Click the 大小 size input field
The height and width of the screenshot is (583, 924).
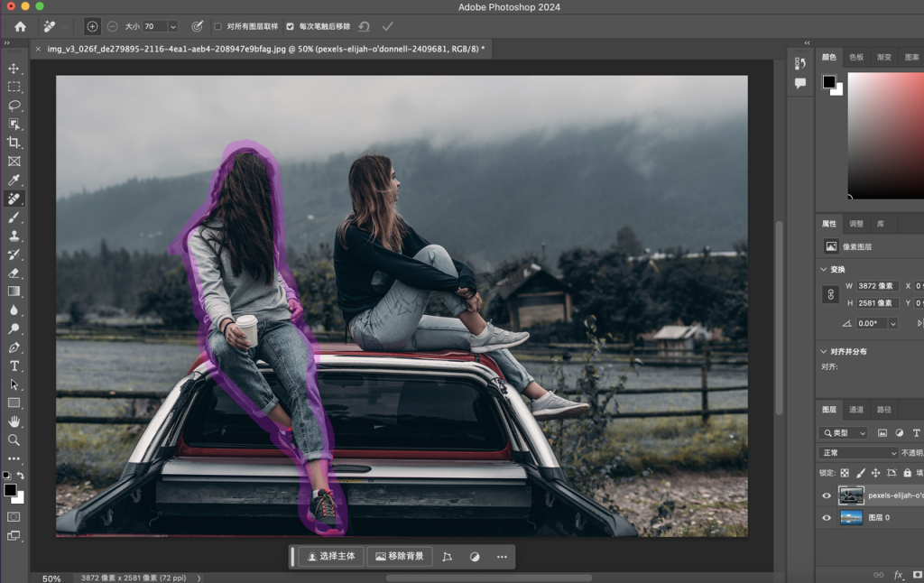click(x=155, y=26)
